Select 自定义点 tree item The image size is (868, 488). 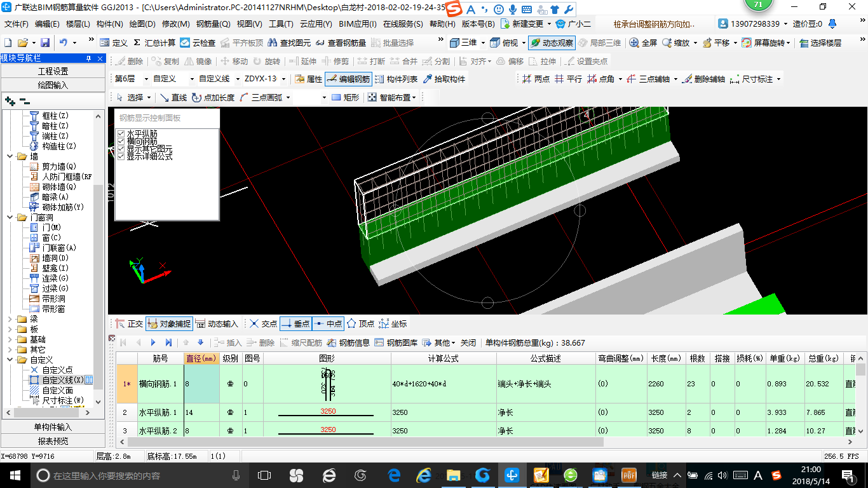coord(57,370)
